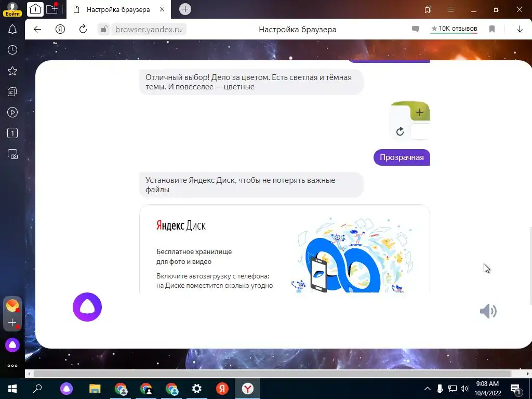Click the vertical page scrollbar

click(x=530, y=267)
